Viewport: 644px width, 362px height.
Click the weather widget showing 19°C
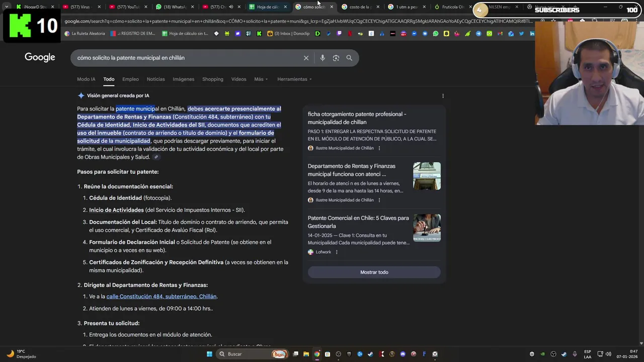[x=21, y=354]
